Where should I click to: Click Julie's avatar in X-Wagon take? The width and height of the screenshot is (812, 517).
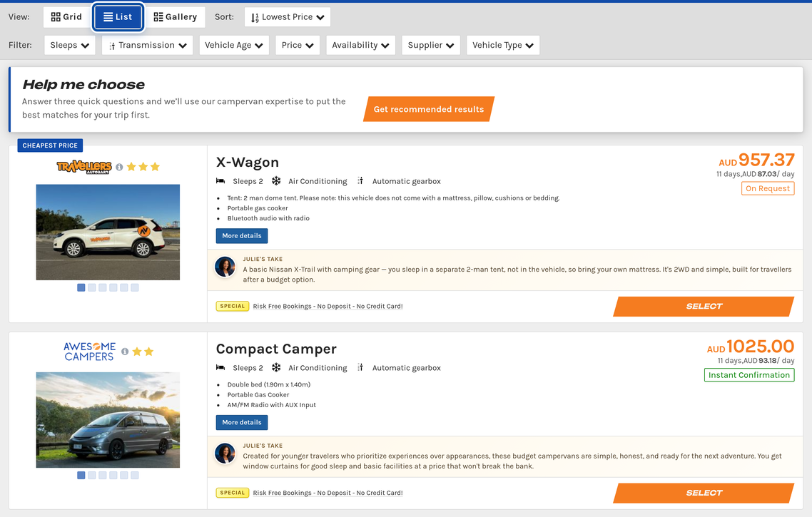point(225,267)
